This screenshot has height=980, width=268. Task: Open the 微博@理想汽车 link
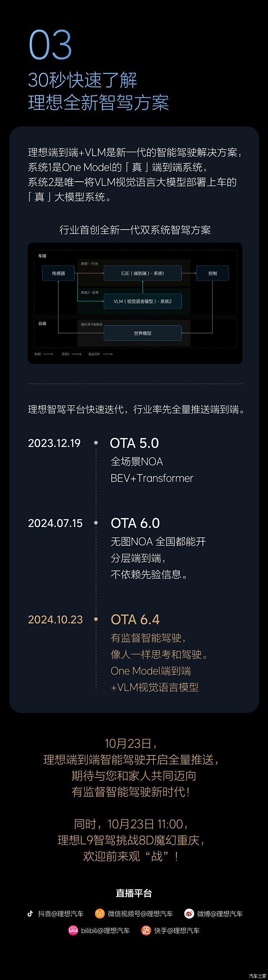tap(220, 913)
